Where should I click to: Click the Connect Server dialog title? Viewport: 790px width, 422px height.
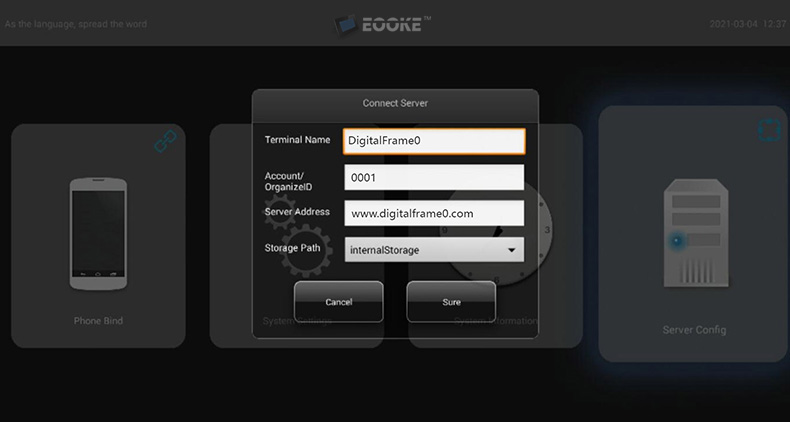395,103
